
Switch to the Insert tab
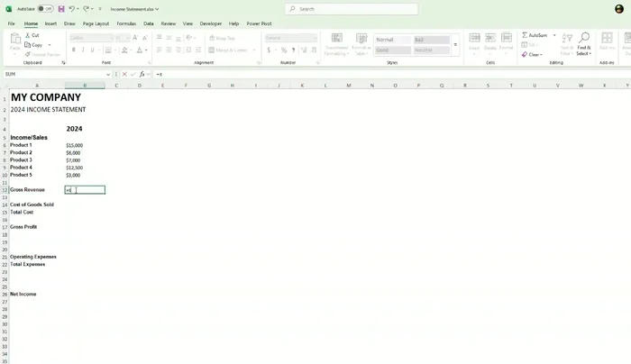(50, 23)
